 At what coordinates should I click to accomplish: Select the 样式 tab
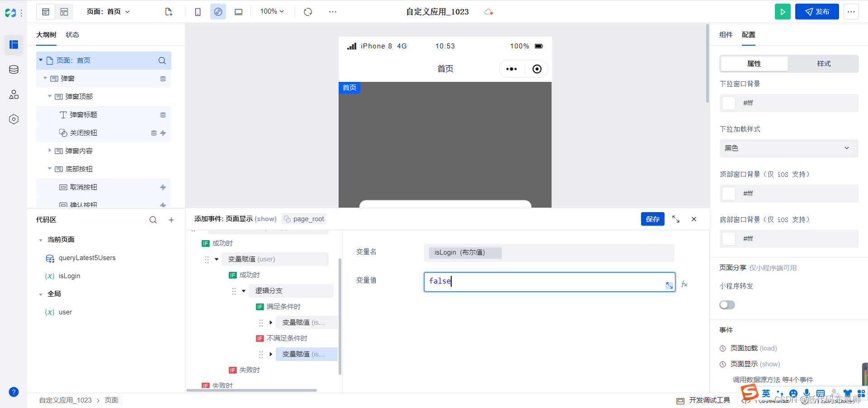(x=824, y=64)
